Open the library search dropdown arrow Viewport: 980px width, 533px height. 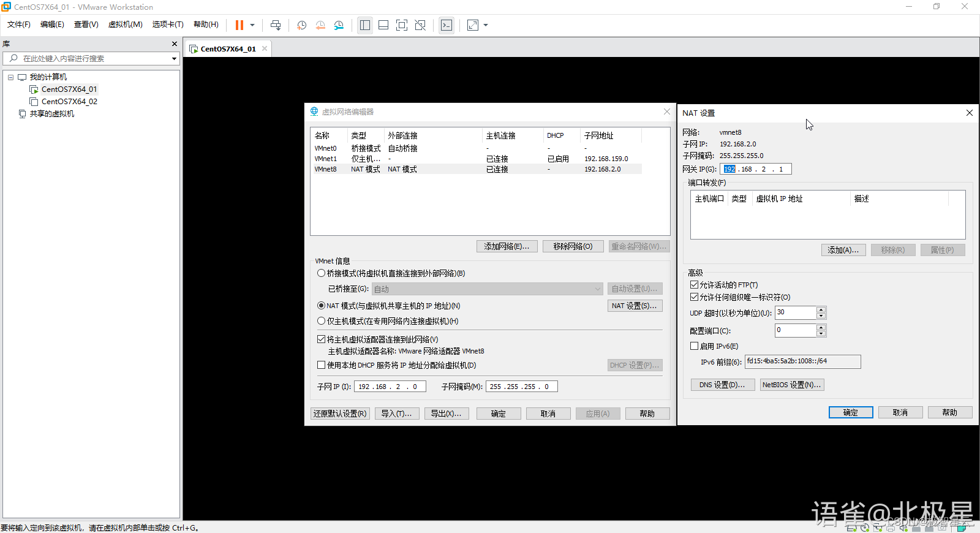point(175,59)
